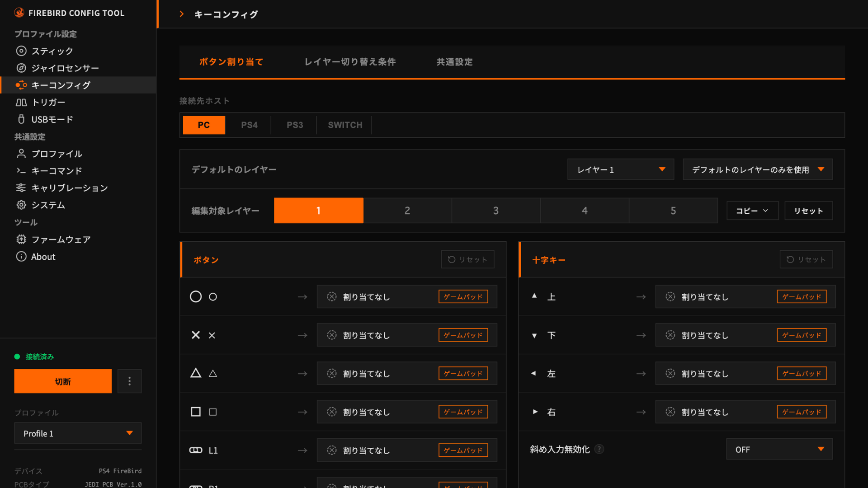This screenshot has width=868, height=488.
Task: Open the 上 direction assignment selector
Action: pos(745,296)
